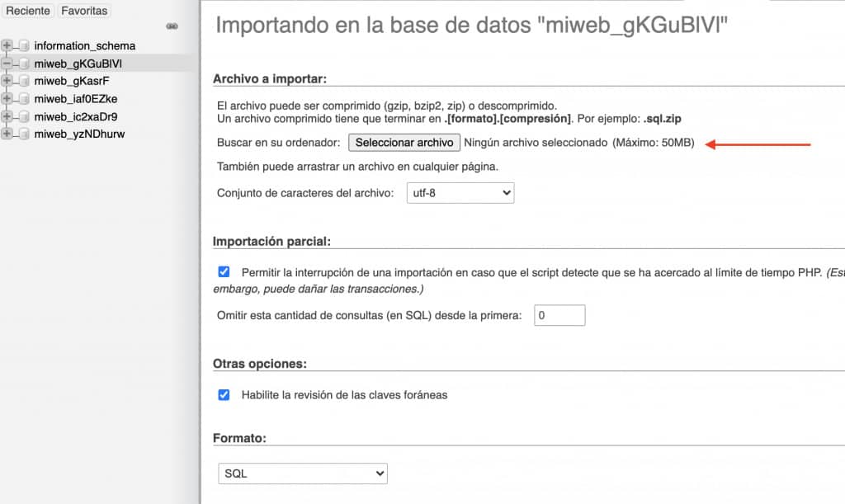Open the SQL format dropdown under Formato

click(x=304, y=473)
